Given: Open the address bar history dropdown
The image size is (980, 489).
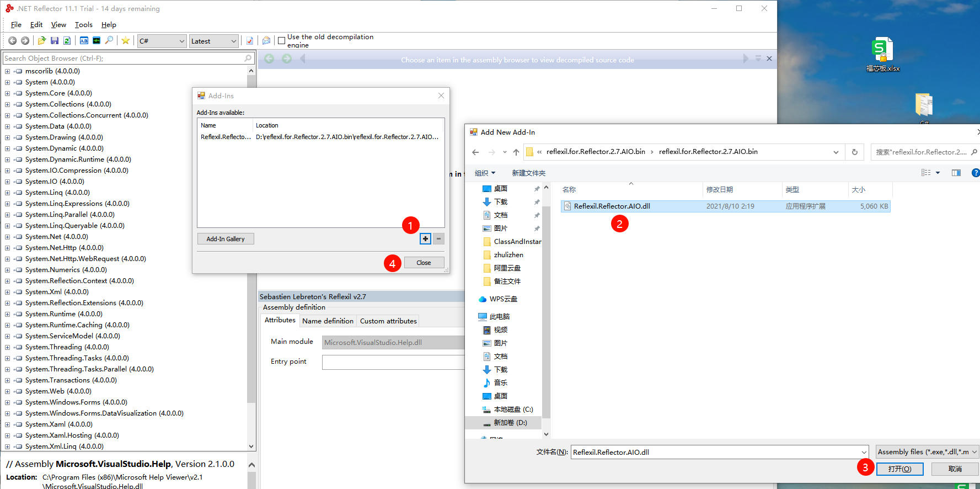Looking at the screenshot, I should tap(836, 152).
